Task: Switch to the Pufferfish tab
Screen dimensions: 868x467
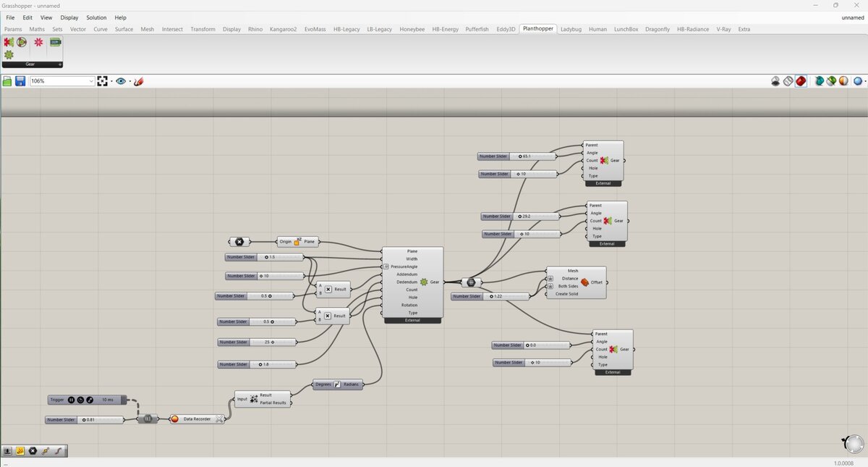Action: coord(477,29)
